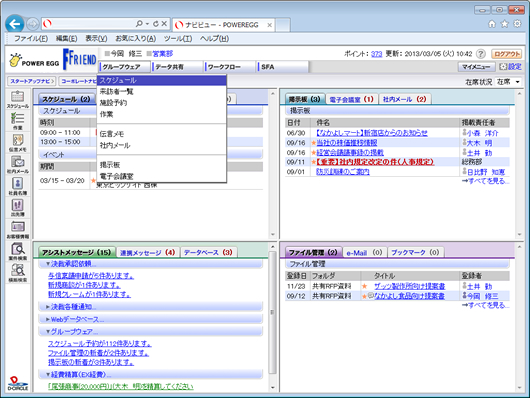Click the browser tools gear icon
This screenshot has height=398, width=530.
point(517,24)
